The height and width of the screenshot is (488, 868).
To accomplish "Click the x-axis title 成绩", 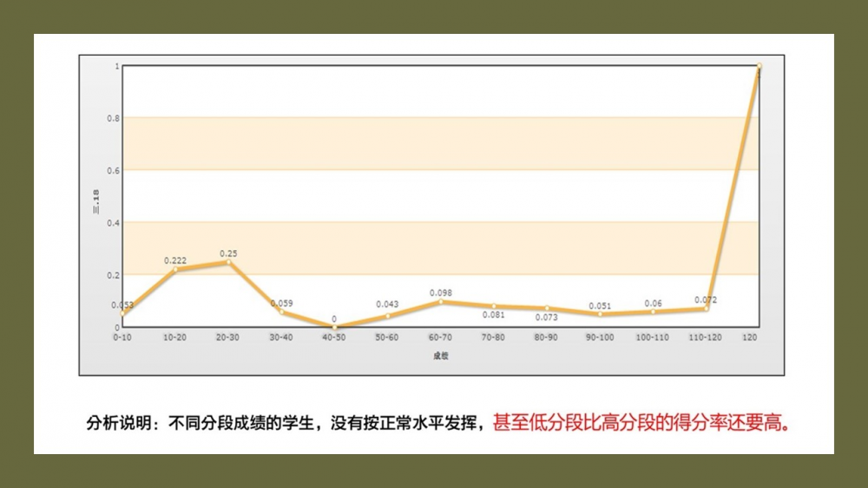I will (x=441, y=356).
